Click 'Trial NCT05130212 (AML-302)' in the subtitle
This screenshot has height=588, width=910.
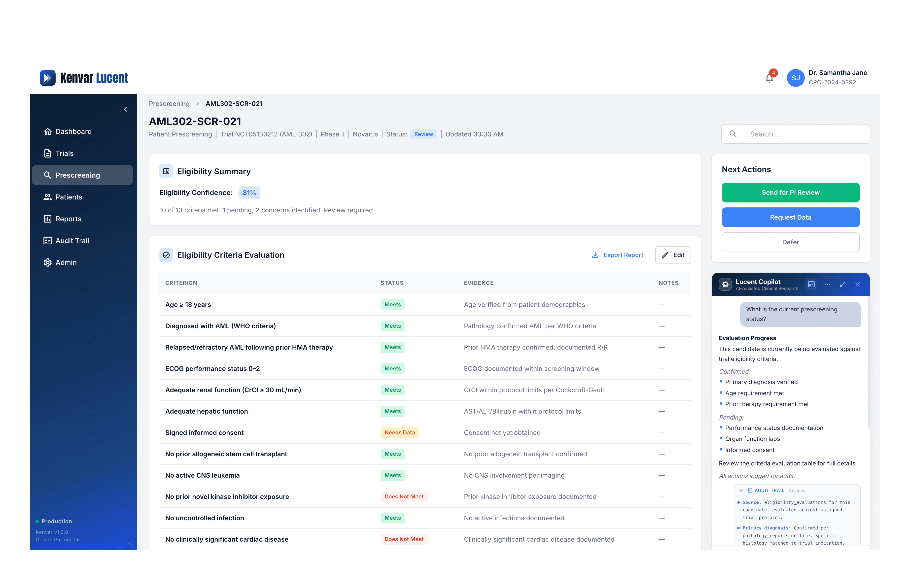point(266,134)
